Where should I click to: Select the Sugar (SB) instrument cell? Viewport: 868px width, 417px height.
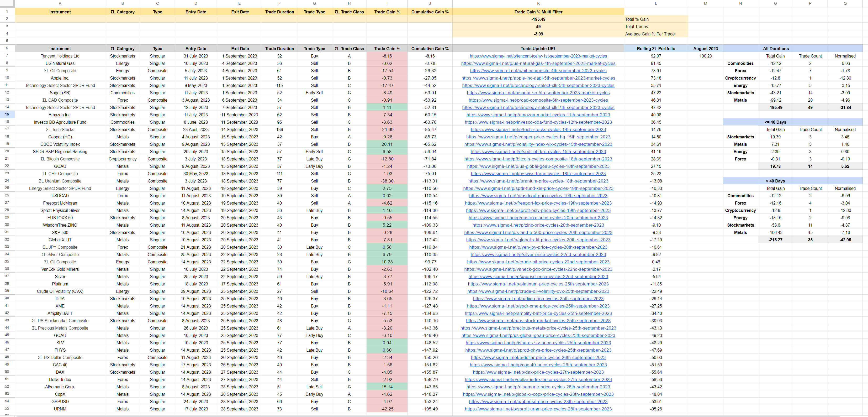(x=60, y=93)
